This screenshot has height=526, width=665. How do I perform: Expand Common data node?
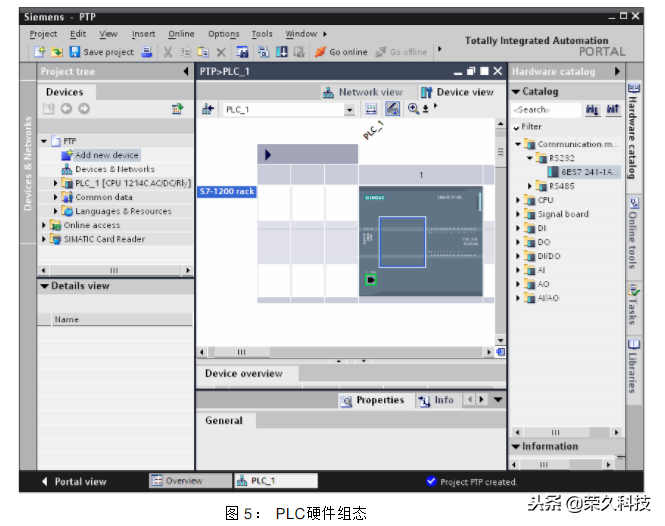(56, 197)
